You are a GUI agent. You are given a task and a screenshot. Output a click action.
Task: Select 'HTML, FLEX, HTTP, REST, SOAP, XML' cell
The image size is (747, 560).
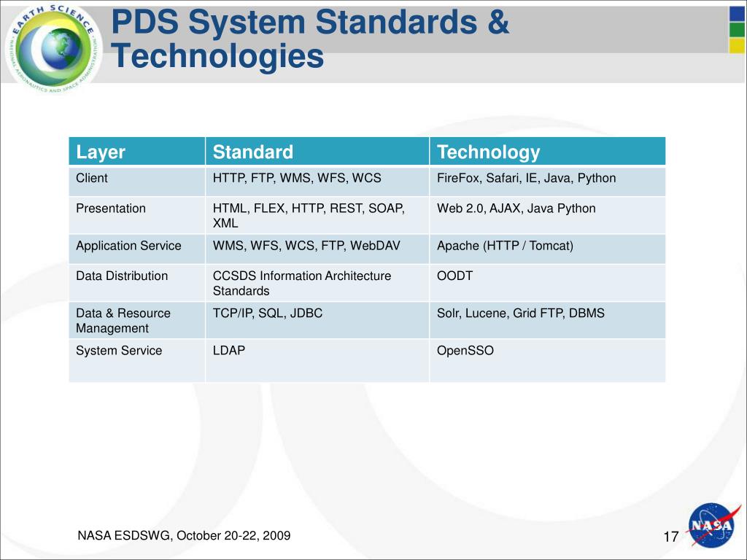point(317,215)
